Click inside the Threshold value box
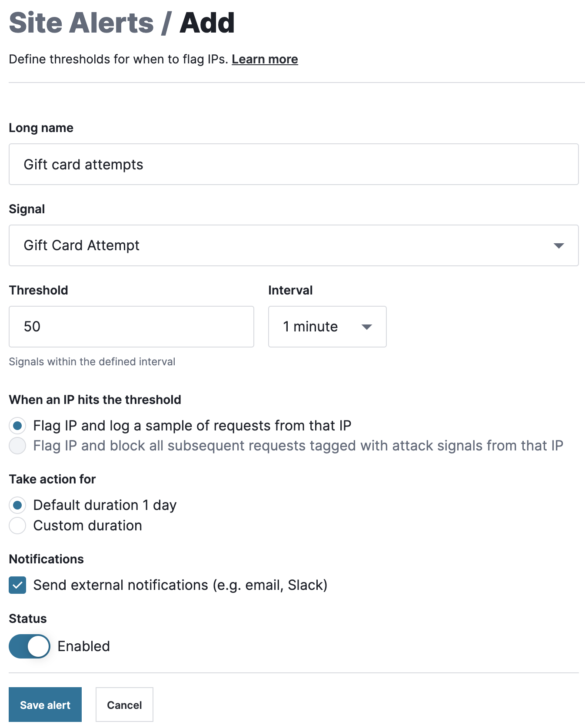The image size is (585, 728). 131,327
